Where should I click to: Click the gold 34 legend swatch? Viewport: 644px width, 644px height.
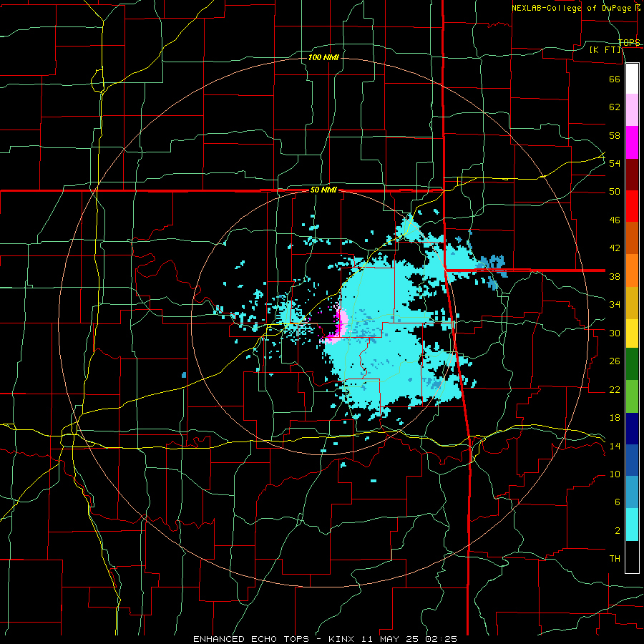point(632,303)
